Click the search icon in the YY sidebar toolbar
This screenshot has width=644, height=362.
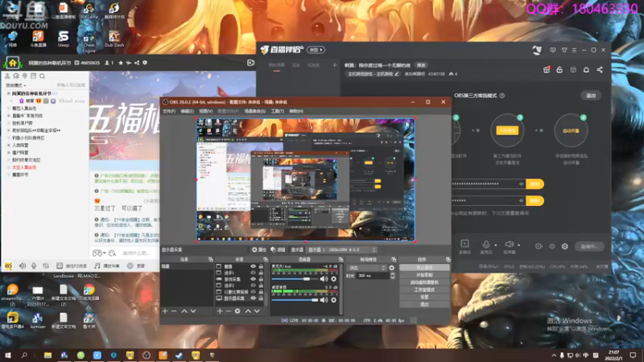click(x=42, y=76)
